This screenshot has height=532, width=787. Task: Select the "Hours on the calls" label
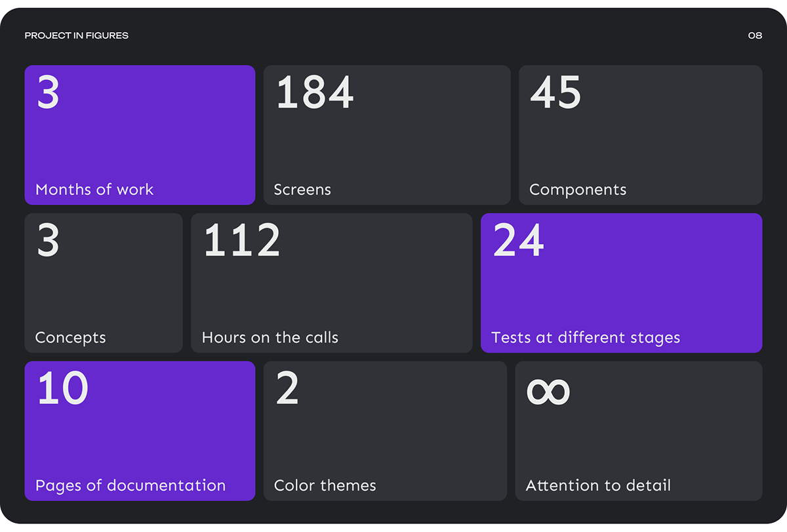[270, 338]
